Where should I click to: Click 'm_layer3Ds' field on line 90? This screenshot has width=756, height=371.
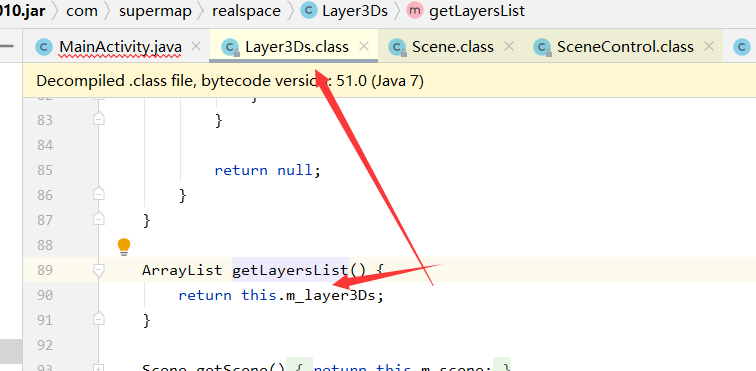pyautogui.click(x=331, y=295)
